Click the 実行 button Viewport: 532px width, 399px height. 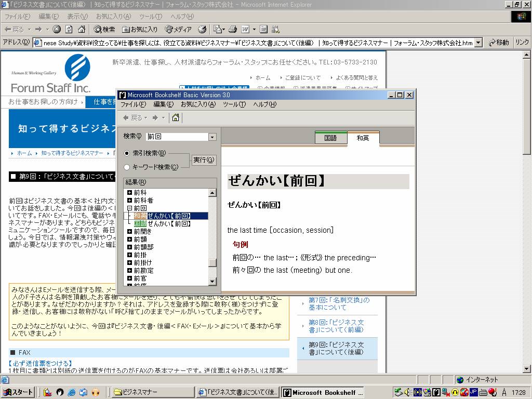point(204,160)
